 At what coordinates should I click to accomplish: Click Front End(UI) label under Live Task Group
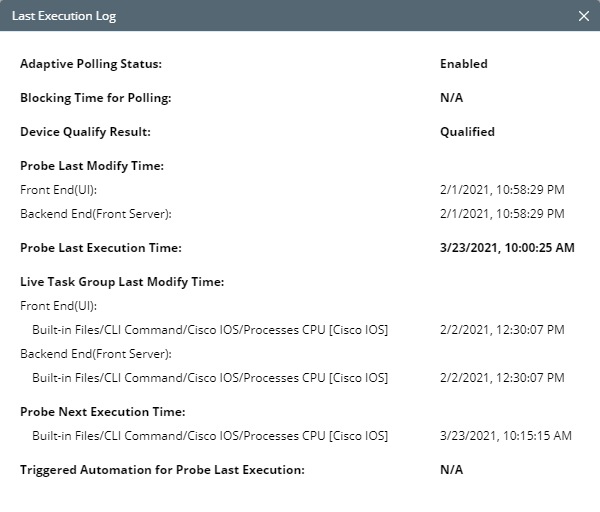point(58,306)
